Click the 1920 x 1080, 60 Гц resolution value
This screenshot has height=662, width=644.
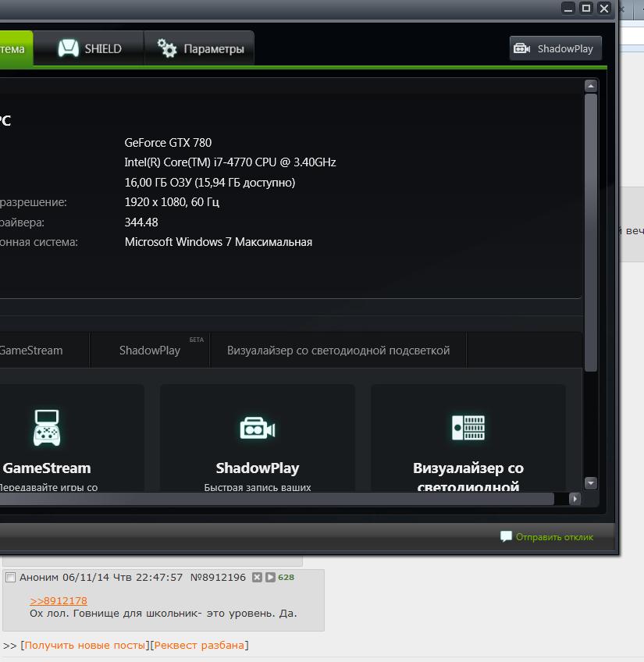pos(172,202)
